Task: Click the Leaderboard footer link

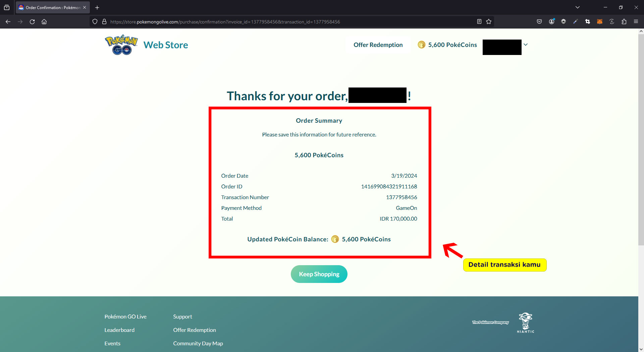Action: click(x=119, y=330)
